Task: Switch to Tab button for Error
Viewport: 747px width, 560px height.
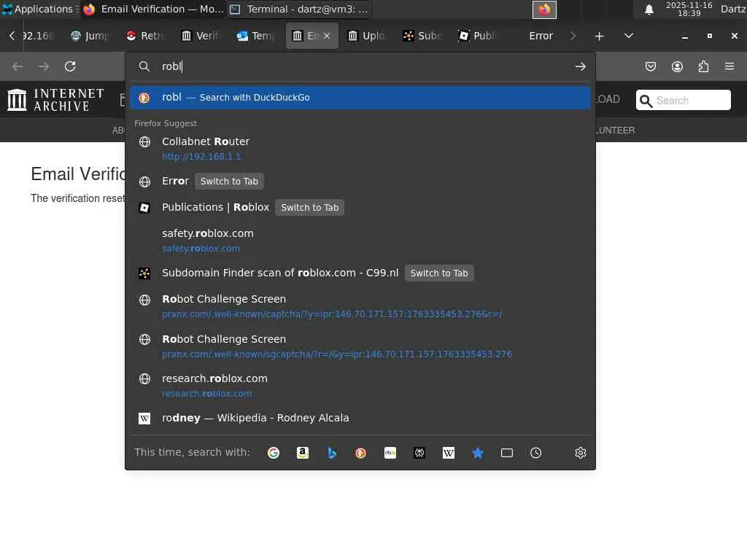Action: (x=229, y=182)
